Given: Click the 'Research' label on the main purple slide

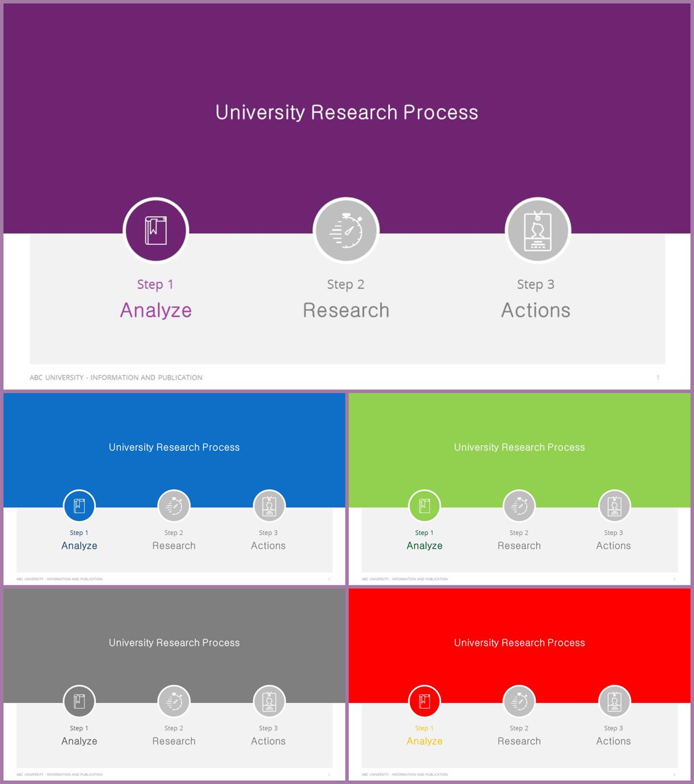Looking at the screenshot, I should click(346, 310).
